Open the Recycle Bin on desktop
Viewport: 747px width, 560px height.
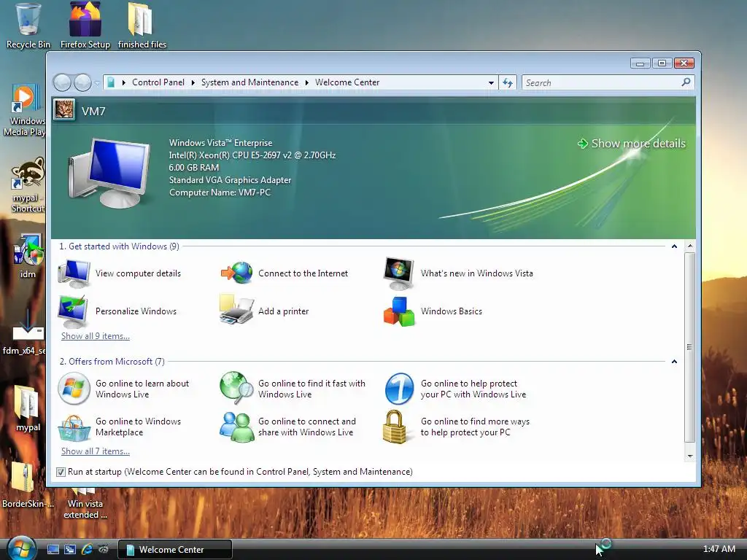(x=28, y=26)
